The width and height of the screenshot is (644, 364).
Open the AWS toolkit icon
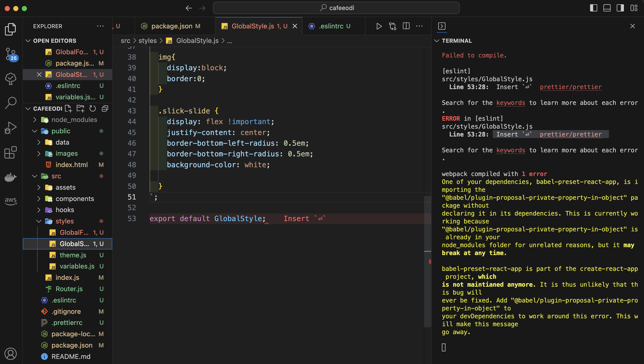(10, 201)
